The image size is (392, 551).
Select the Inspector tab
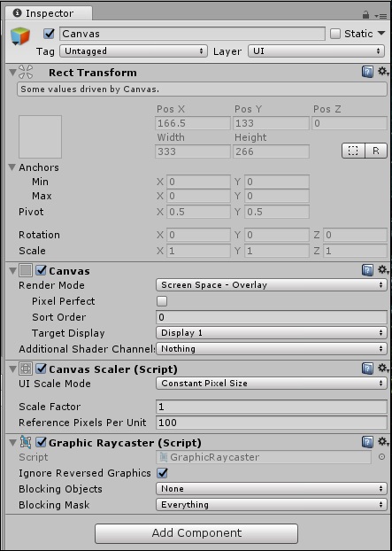[48, 13]
